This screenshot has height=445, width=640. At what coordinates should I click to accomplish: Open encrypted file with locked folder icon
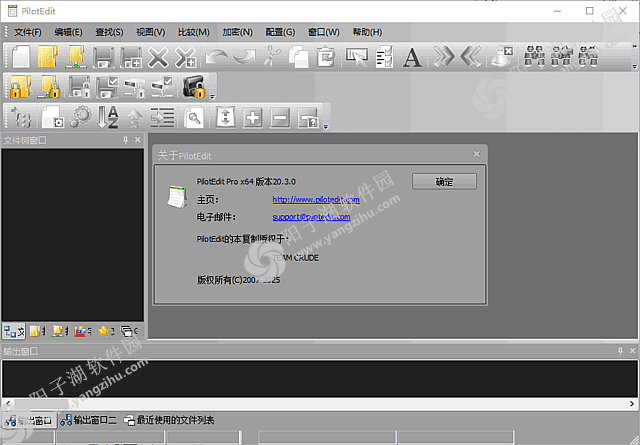click(x=20, y=87)
